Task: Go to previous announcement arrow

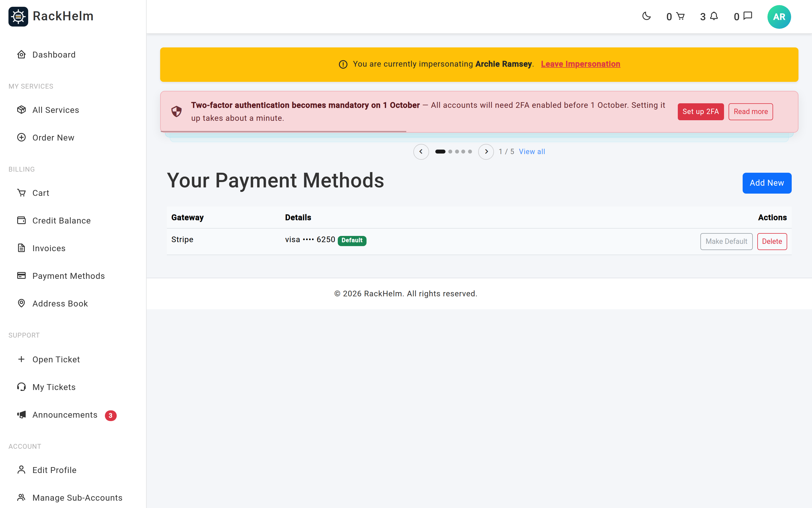Action: click(421, 152)
